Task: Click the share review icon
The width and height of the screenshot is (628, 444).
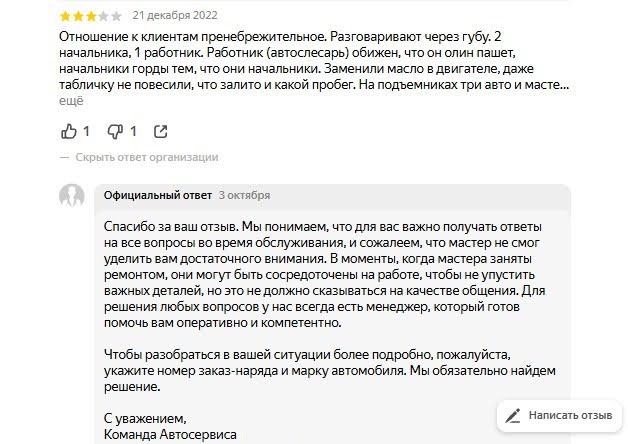Action: pyautogui.click(x=162, y=131)
